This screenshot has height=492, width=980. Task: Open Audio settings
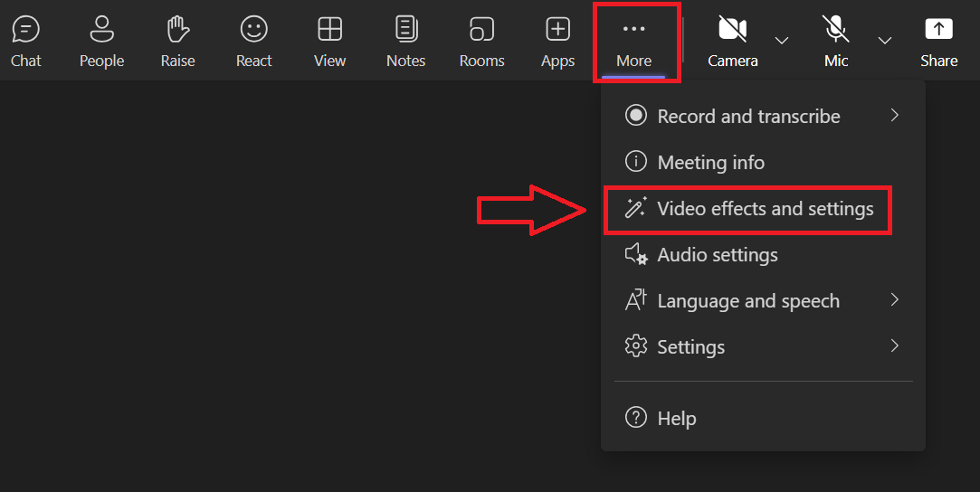tap(717, 255)
